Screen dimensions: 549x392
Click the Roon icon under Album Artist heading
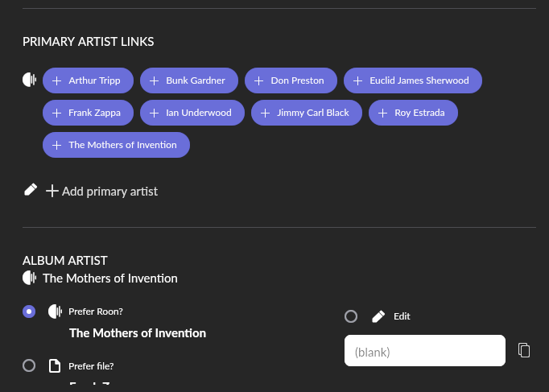pyautogui.click(x=30, y=278)
